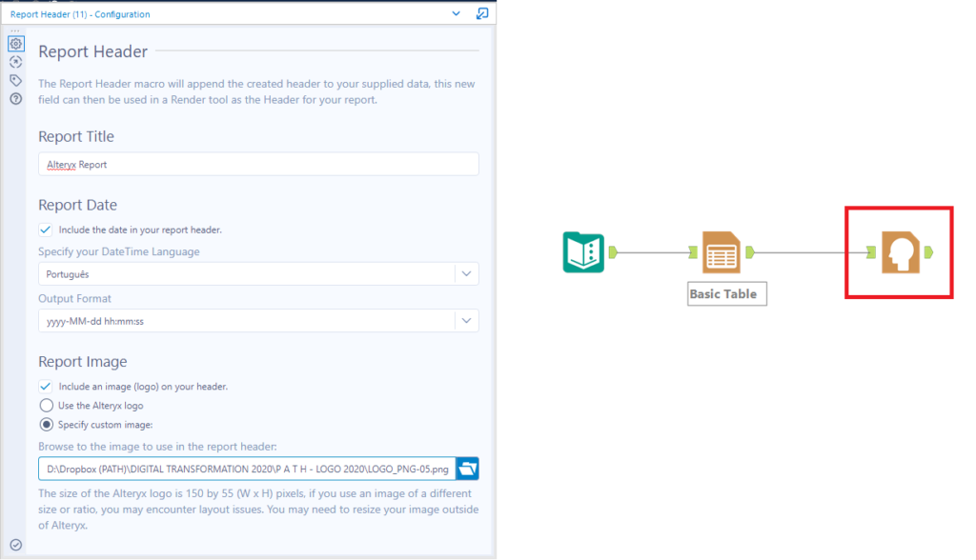Select the Report Header tool on canvas
This screenshot has width=976, height=560.
click(x=900, y=252)
